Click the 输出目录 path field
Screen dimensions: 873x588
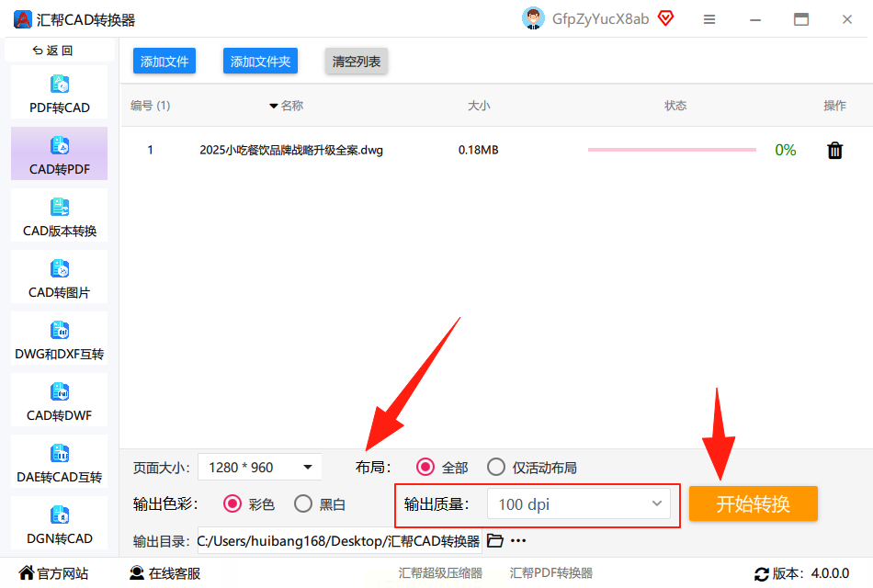(x=340, y=540)
